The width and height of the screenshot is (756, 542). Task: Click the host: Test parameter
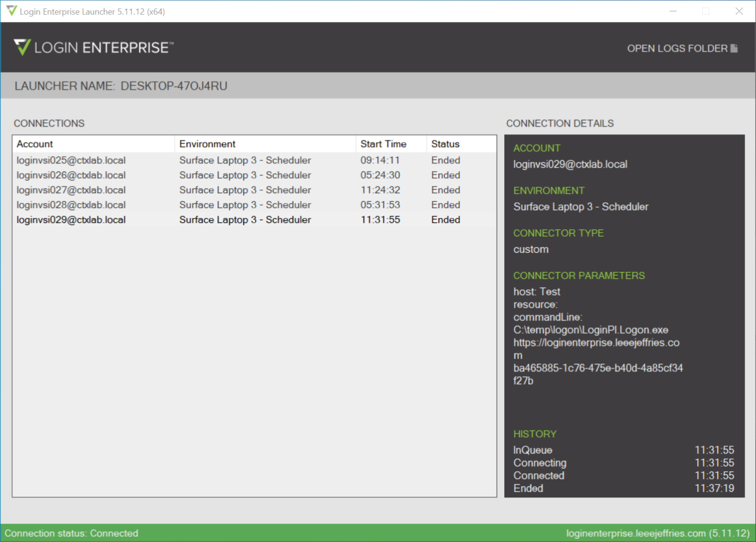pos(537,292)
